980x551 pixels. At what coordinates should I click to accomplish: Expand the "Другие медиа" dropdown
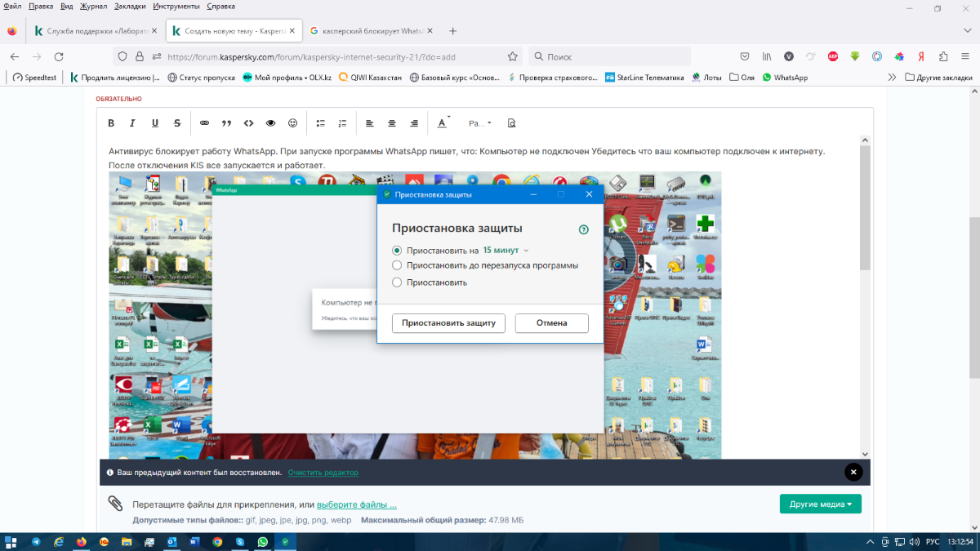[820, 504]
